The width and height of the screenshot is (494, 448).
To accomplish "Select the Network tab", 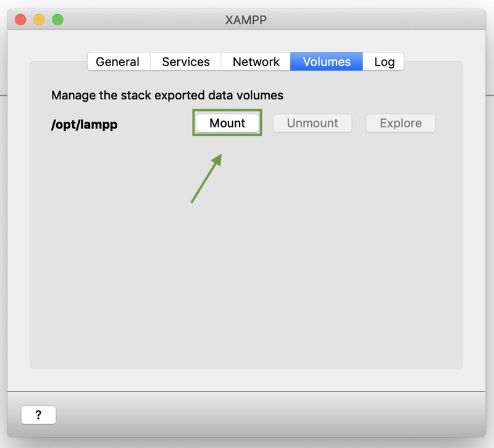I will [x=256, y=62].
